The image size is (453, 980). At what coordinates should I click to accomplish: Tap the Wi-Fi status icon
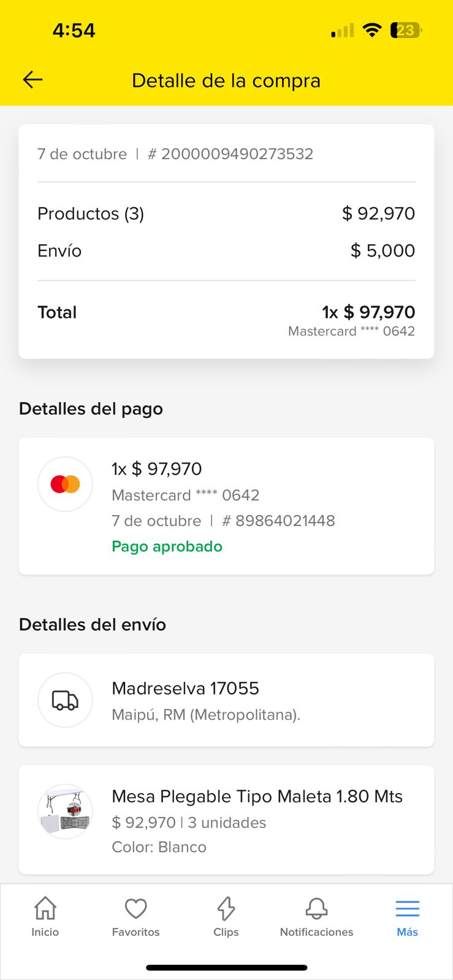tap(371, 30)
